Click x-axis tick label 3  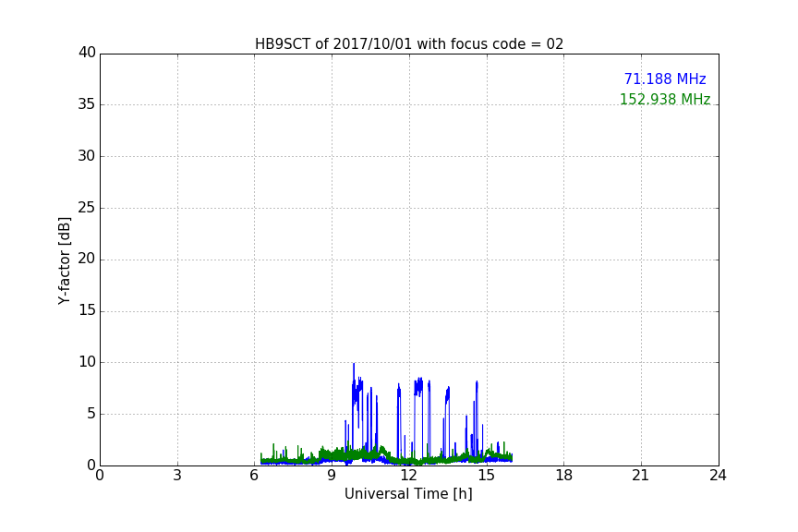177,476
